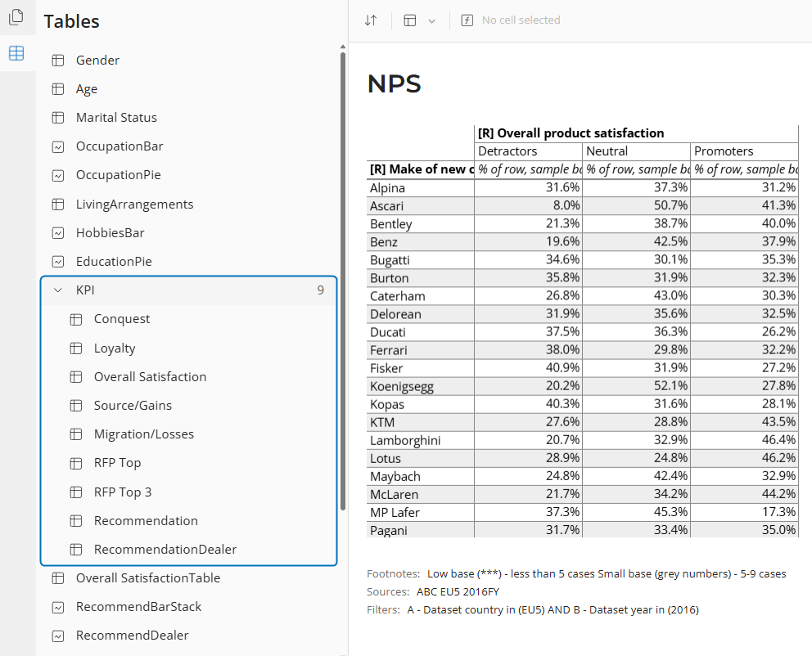Viewport: 812px width, 656px height.
Task: Click the table icon beside Conquest
Action: pos(76,319)
